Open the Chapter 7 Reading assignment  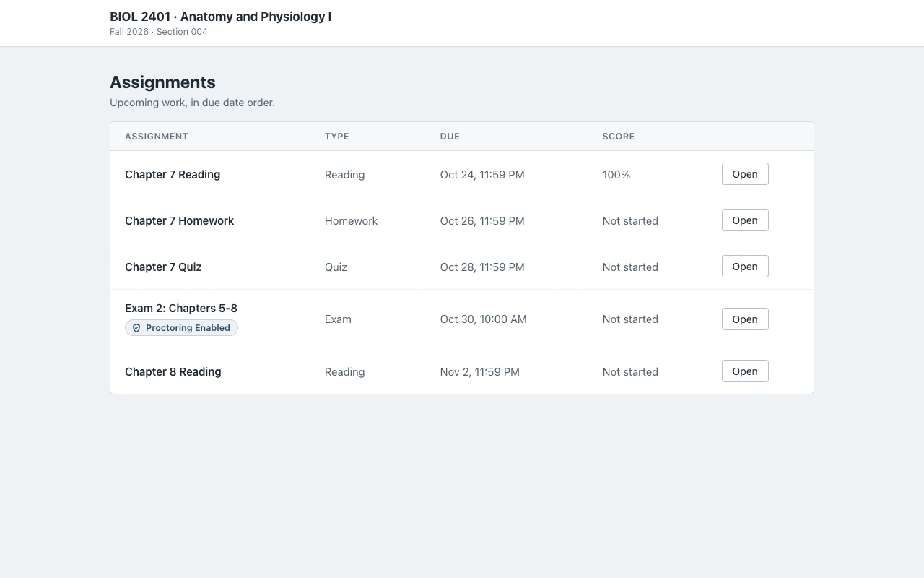[x=745, y=174]
